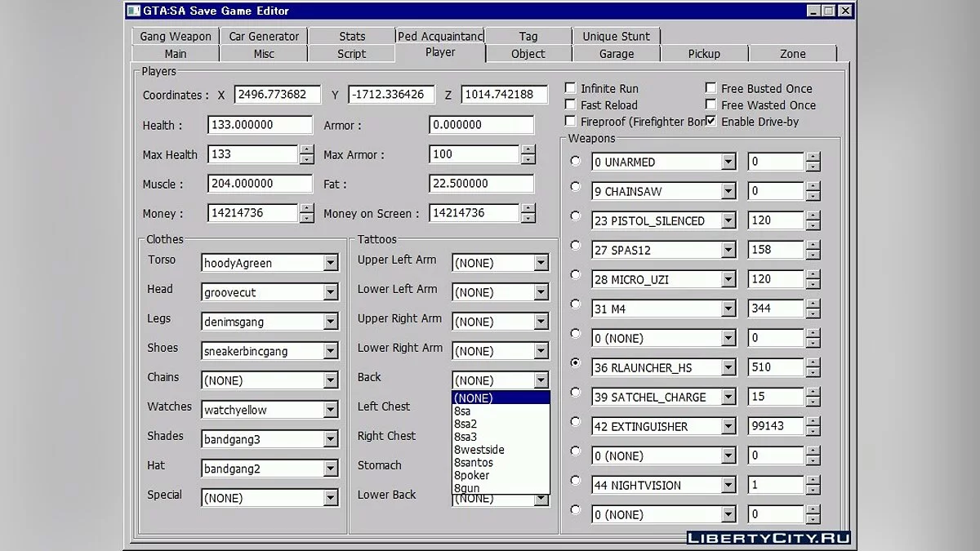Switch to the Stats tab
The width and height of the screenshot is (980, 551).
351,36
